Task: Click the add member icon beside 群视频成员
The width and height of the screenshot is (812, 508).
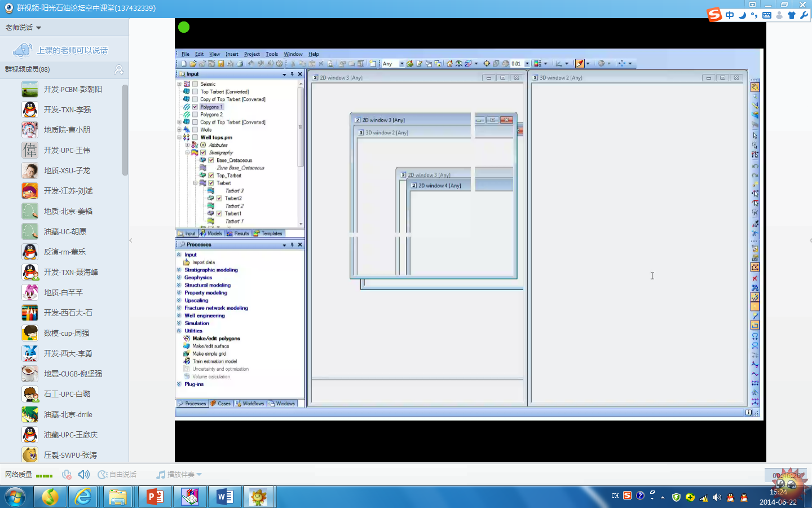Action: click(x=119, y=69)
